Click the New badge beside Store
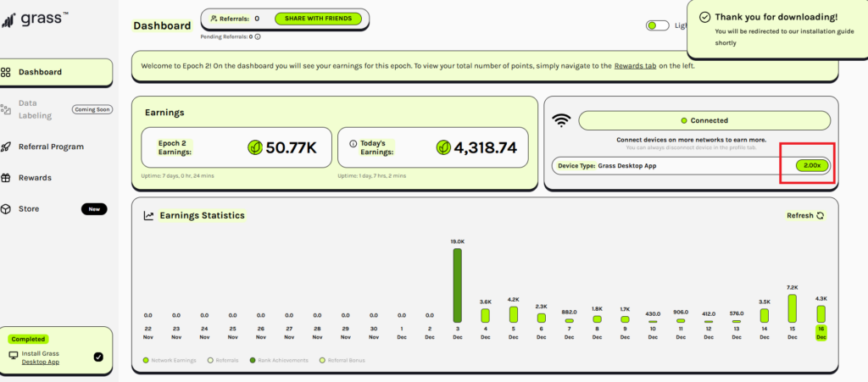 tap(94, 209)
